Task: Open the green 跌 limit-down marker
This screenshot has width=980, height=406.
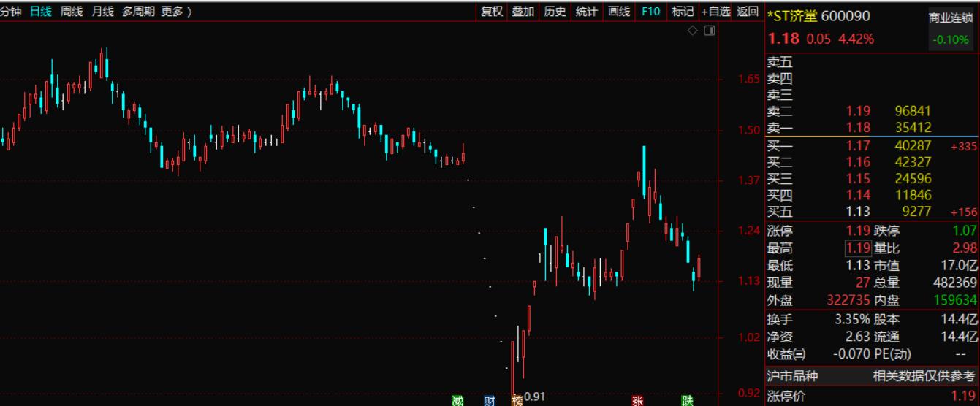Action: (x=687, y=400)
